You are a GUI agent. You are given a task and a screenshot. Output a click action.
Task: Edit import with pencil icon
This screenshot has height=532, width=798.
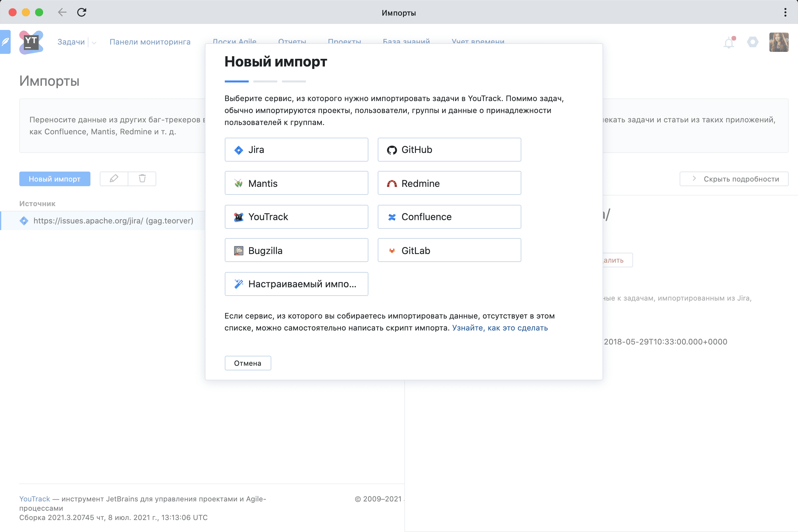pos(114,179)
